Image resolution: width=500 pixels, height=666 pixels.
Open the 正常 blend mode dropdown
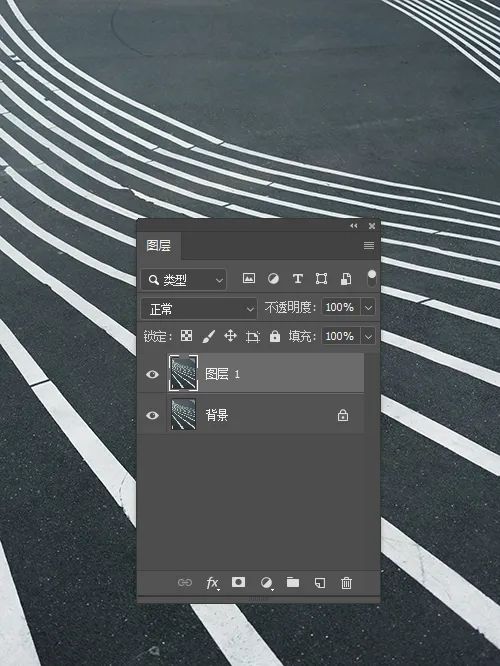click(x=199, y=309)
